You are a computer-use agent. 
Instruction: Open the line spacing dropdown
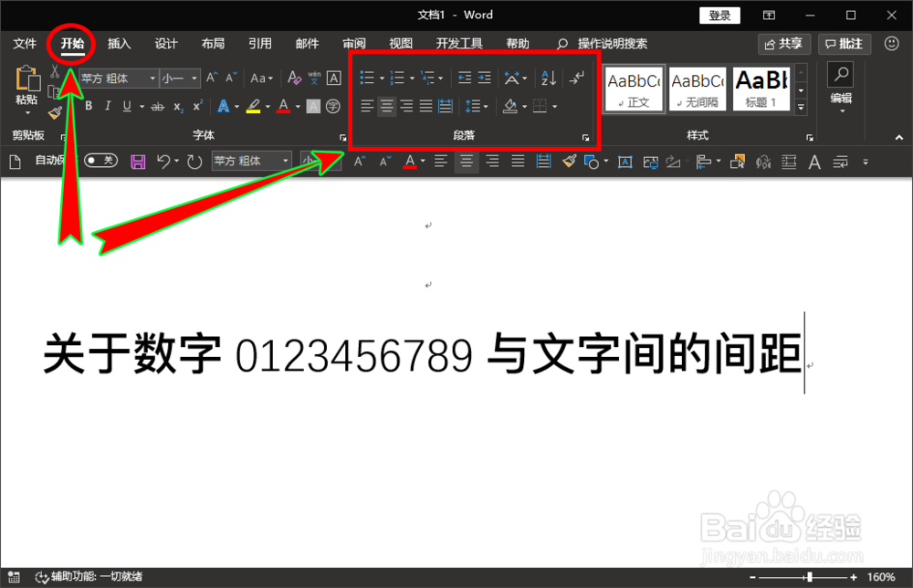(476, 106)
